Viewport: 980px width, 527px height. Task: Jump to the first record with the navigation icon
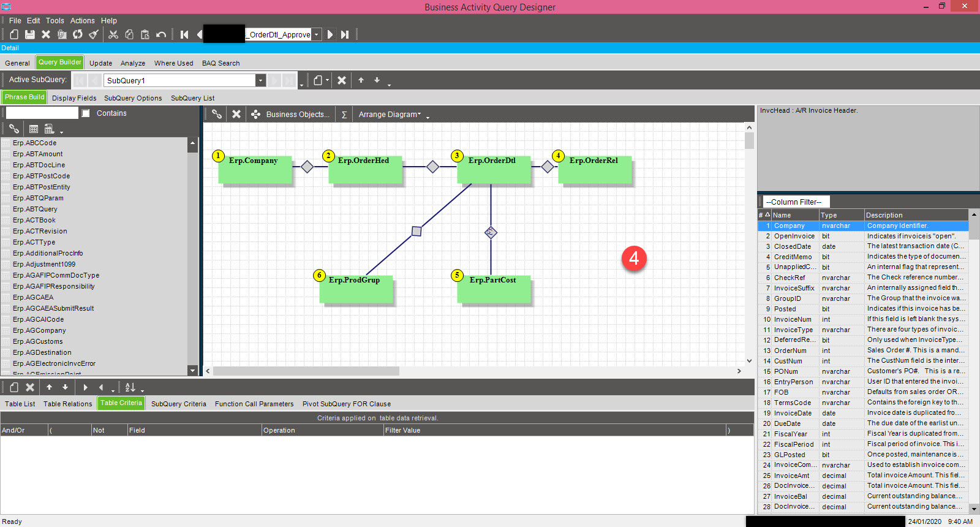[x=184, y=34]
